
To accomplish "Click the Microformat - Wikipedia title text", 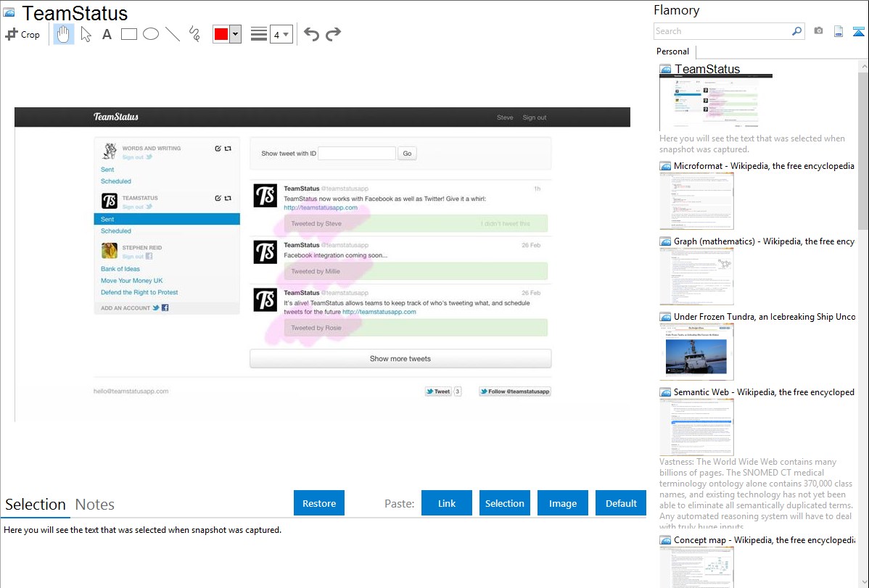I will click(765, 166).
